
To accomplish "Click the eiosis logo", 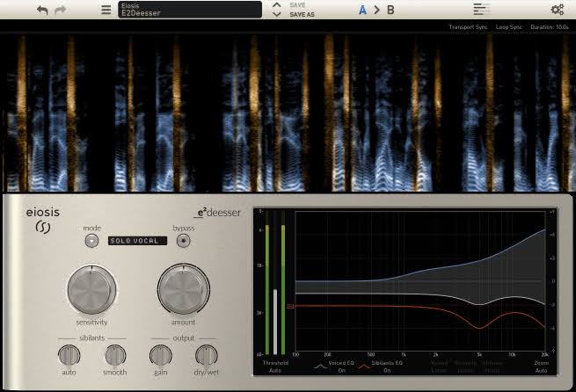I will click(42, 221).
